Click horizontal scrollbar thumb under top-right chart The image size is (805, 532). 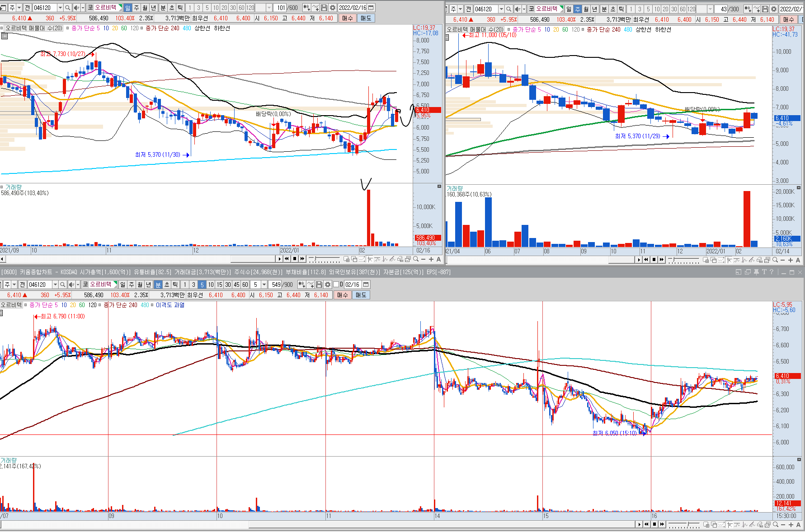coord(622,260)
